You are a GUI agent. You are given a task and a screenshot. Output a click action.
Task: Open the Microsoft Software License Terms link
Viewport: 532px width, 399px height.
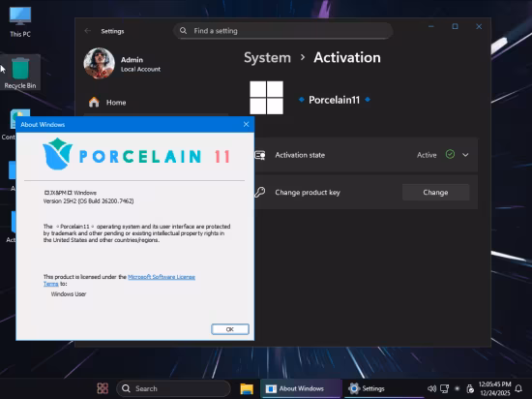pos(162,277)
